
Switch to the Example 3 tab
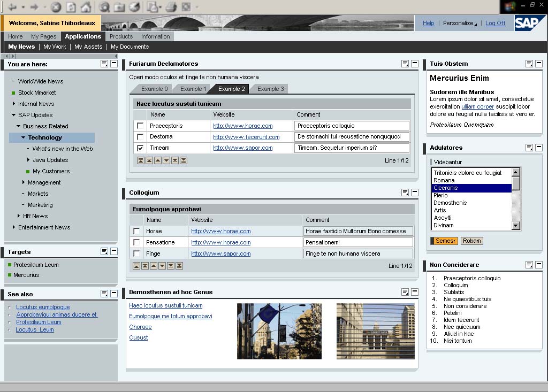coord(270,89)
